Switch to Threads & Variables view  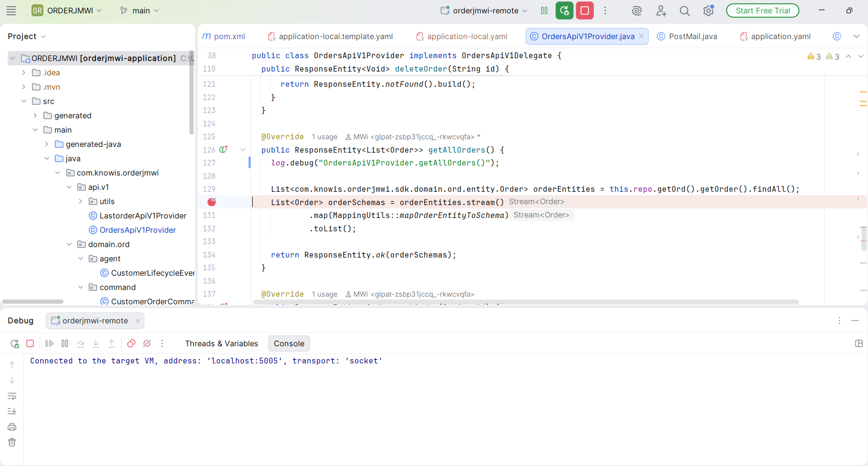coord(221,343)
